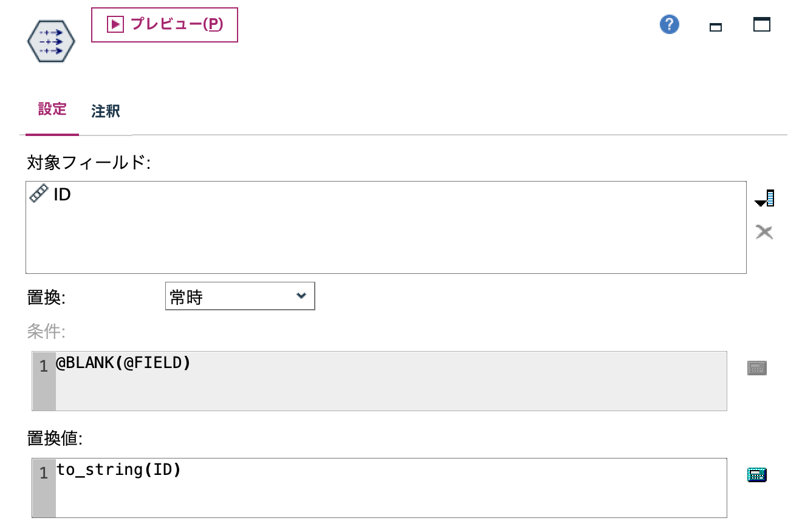
Task: Click the field picker icon beside 対象フィールド
Action: tap(764, 197)
